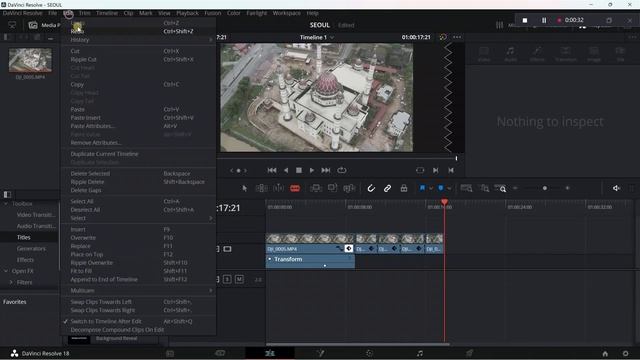
Task: Add a Flag with the blue flag icon
Action: [422, 188]
